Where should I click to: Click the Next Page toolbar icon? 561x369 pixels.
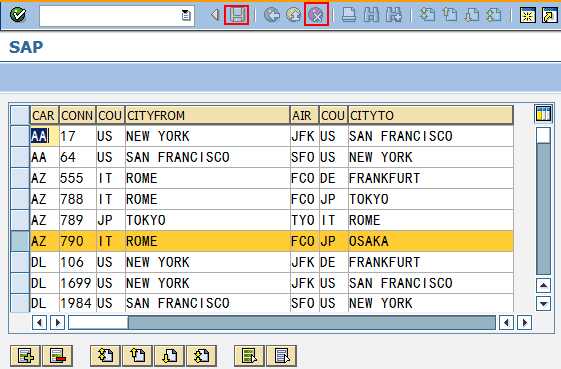point(472,15)
